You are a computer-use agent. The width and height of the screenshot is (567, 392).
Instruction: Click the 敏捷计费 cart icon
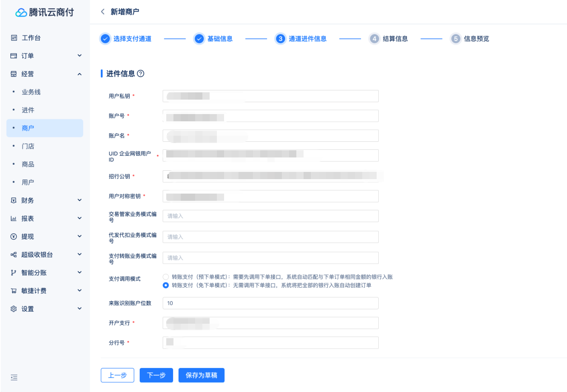(14, 291)
